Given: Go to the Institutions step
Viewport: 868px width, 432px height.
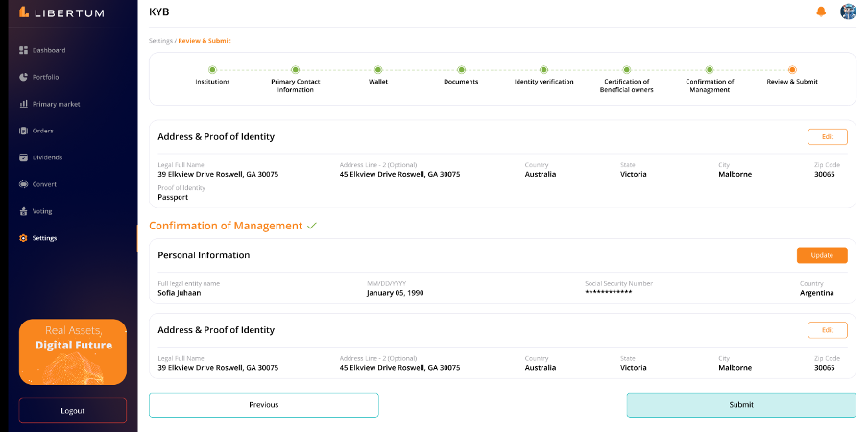Looking at the screenshot, I should click(212, 70).
